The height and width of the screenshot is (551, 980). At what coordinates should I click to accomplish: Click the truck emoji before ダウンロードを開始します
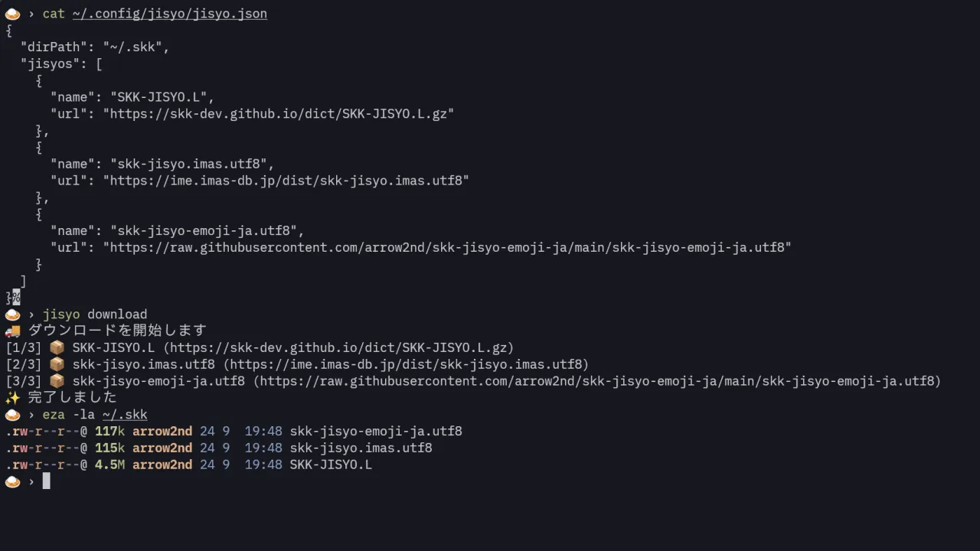click(x=12, y=331)
